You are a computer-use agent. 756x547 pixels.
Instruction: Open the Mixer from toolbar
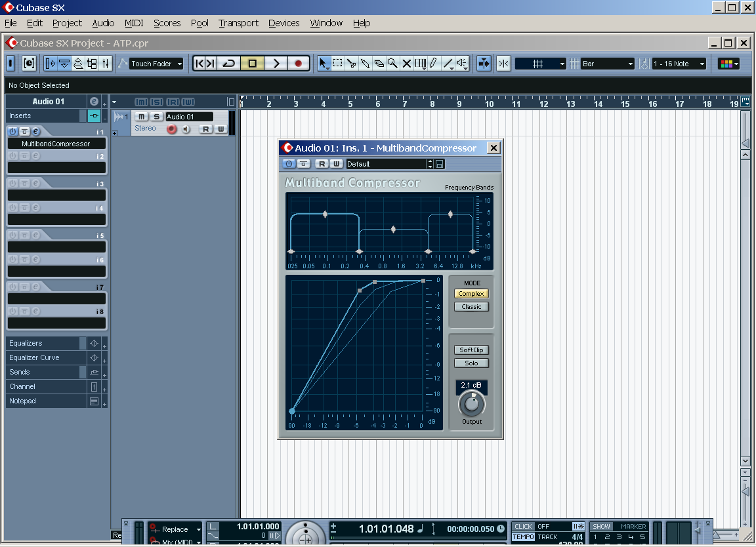tap(106, 64)
